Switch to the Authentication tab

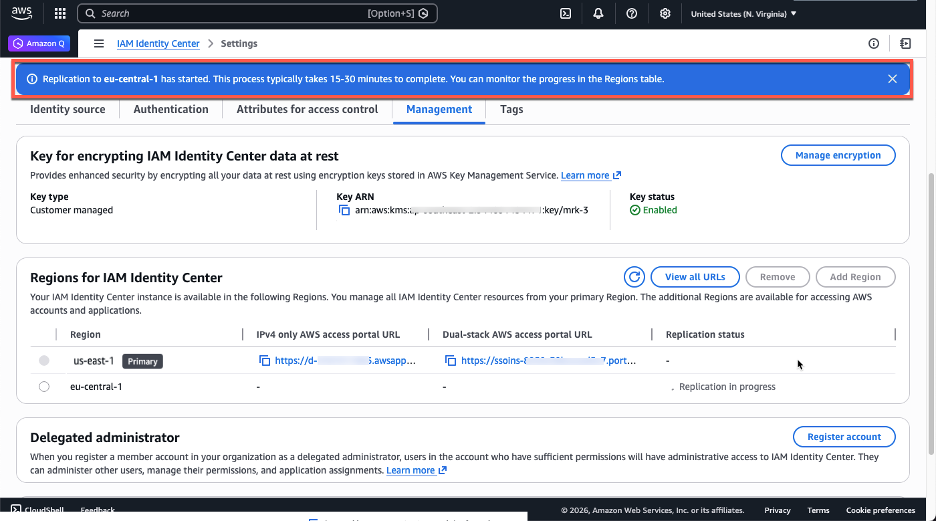pos(171,110)
